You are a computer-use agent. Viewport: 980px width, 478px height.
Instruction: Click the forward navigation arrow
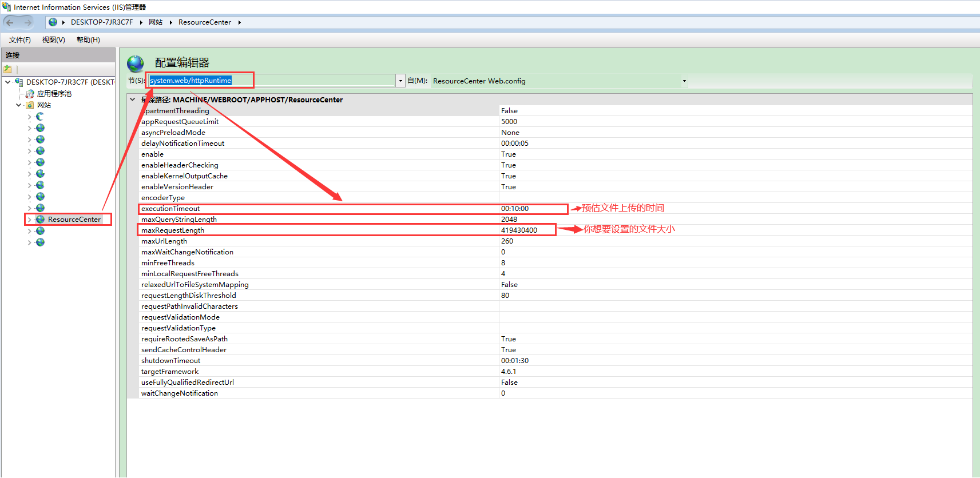pos(27,22)
